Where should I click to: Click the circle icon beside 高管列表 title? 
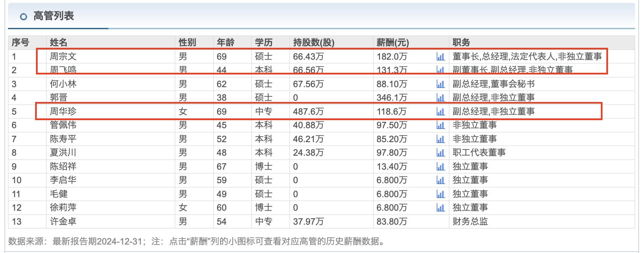tap(24, 16)
